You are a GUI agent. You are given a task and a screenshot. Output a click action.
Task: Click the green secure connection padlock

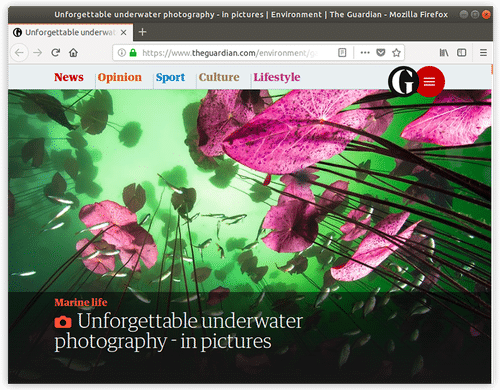133,53
